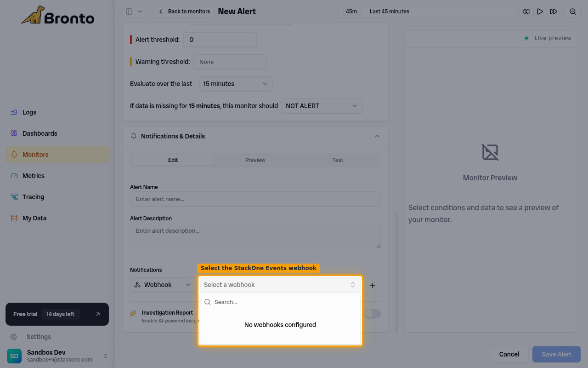Click the Monitor Preview image icon
Image resolution: width=588 pixels, height=368 pixels.
pos(490,152)
